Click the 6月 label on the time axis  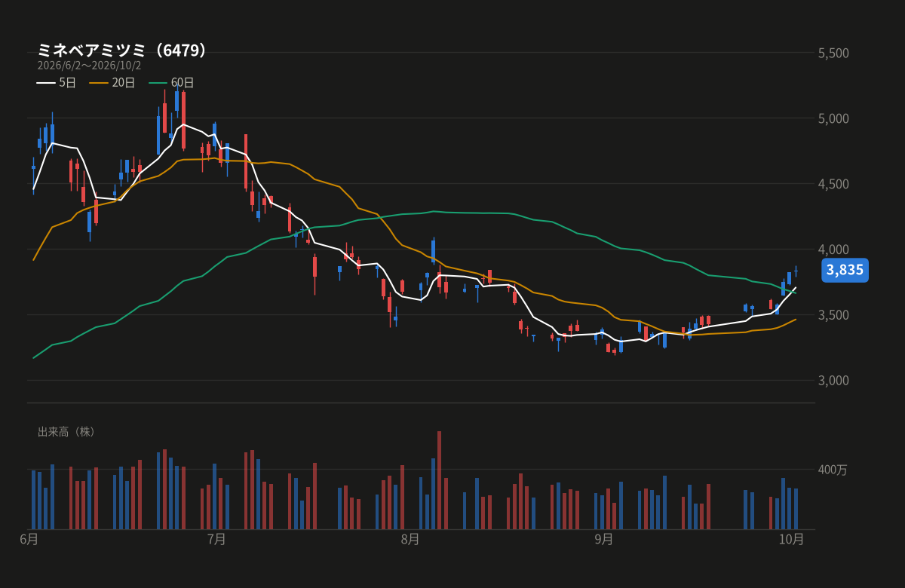pos(29,539)
